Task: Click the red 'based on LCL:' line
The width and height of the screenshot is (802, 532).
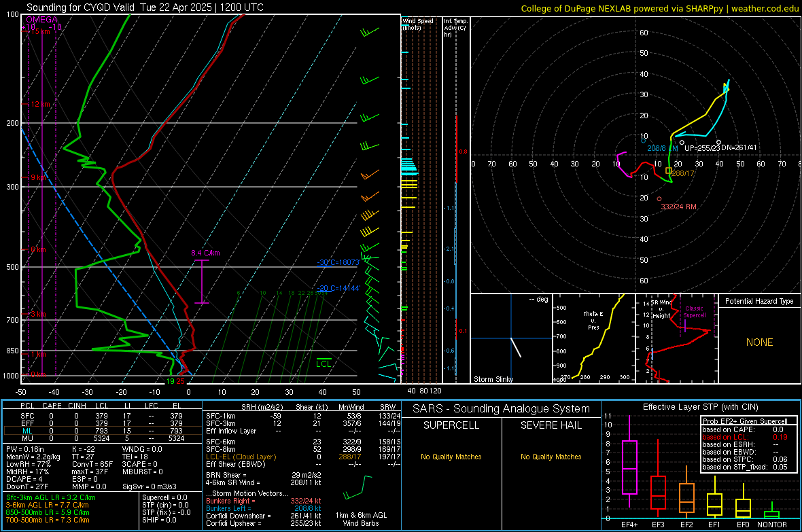Action: [745, 437]
